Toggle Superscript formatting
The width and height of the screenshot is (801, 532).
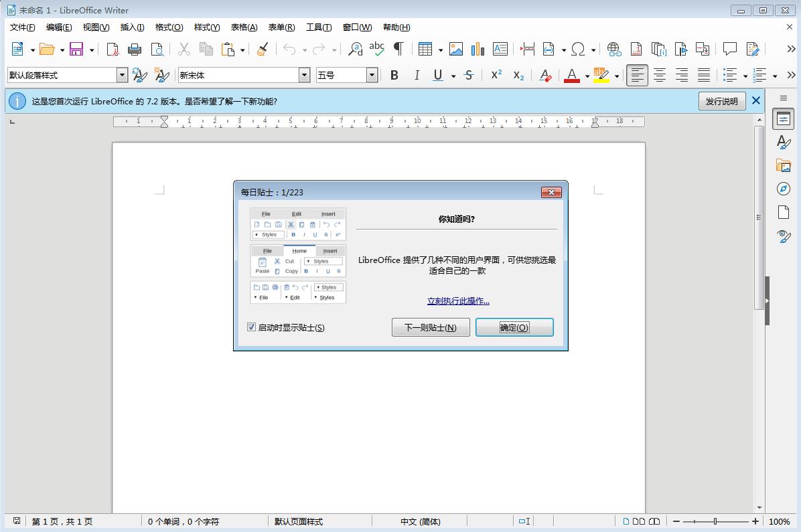tap(496, 76)
